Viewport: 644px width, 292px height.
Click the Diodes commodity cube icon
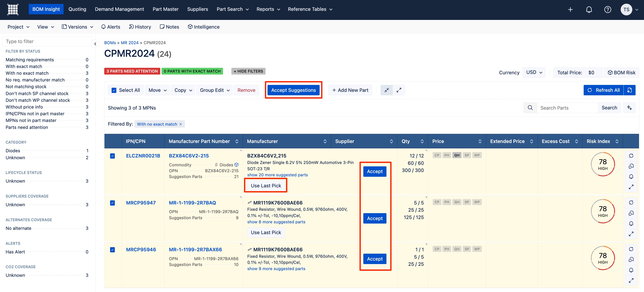click(x=237, y=165)
